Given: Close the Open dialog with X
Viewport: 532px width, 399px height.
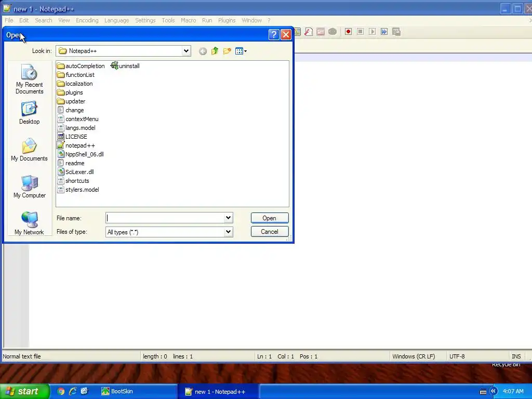Looking at the screenshot, I should [286, 35].
